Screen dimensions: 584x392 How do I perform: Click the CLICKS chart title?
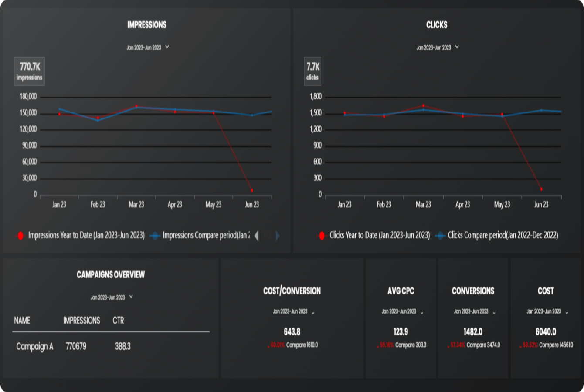437,25
